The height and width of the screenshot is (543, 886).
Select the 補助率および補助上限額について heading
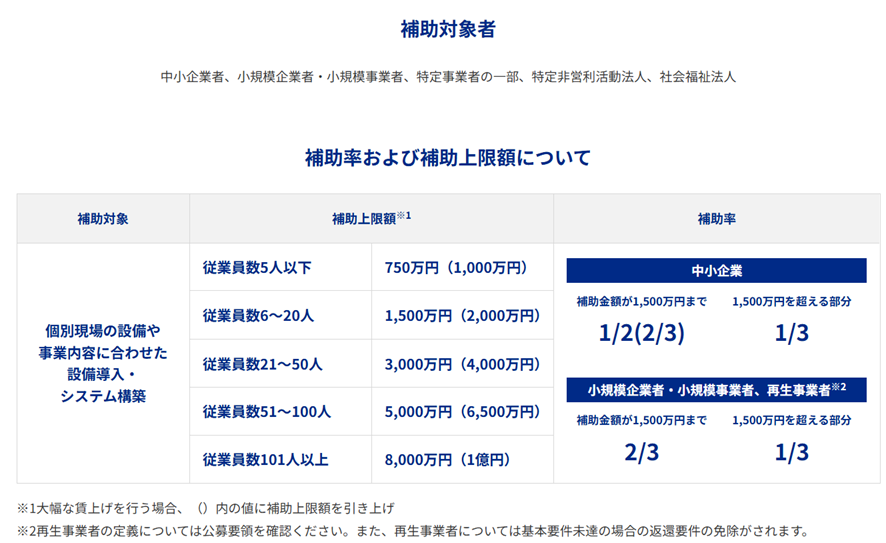click(x=448, y=158)
